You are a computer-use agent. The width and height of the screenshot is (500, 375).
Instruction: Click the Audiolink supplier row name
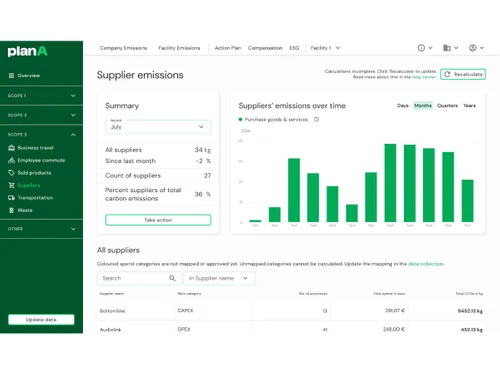[x=110, y=329]
